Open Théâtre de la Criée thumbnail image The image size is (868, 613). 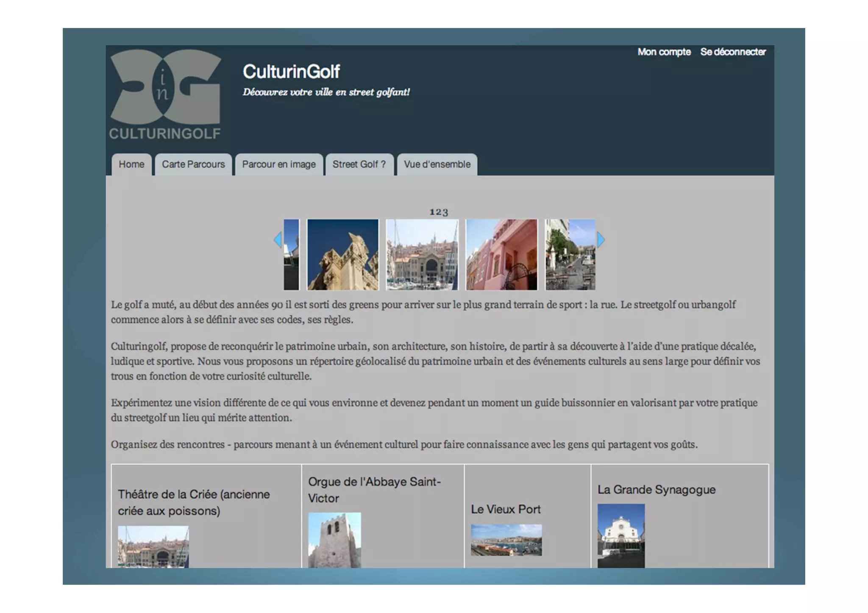[153, 546]
